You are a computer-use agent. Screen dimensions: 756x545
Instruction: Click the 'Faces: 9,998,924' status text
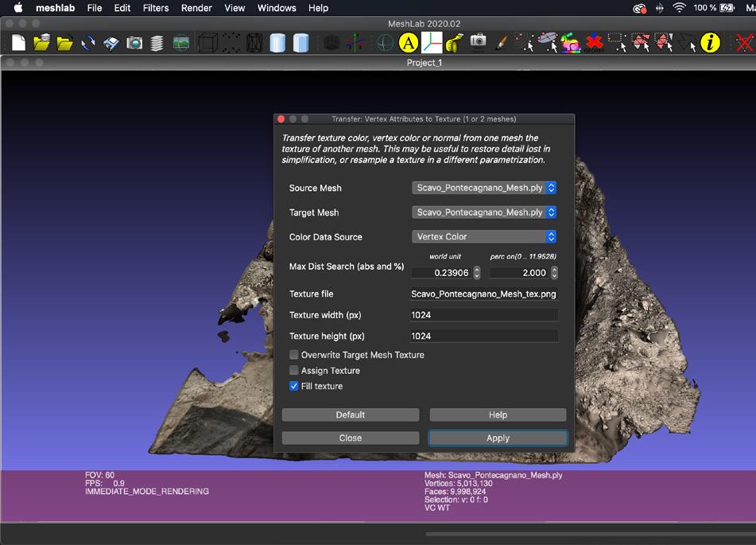tap(456, 492)
